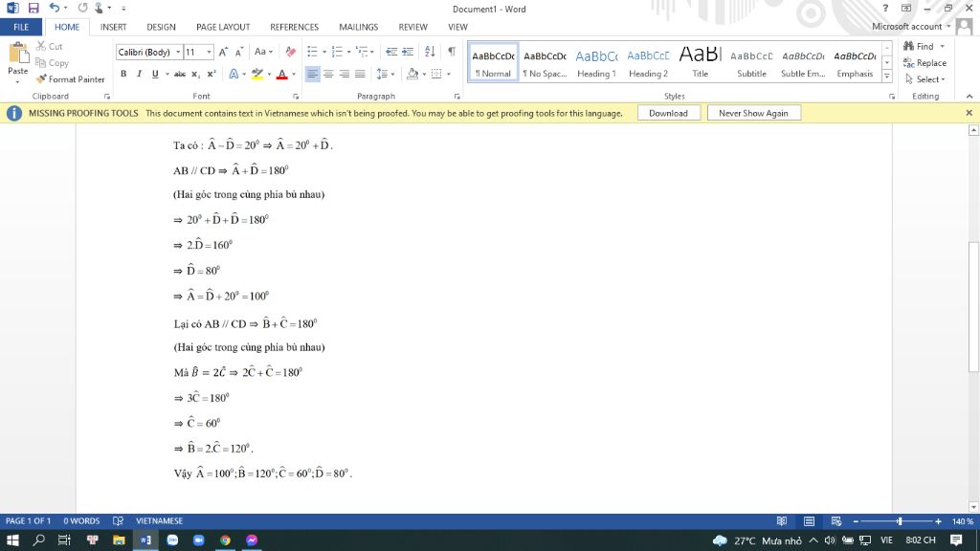Open the font name dropdown
This screenshot has height=551, width=980.
[x=178, y=52]
